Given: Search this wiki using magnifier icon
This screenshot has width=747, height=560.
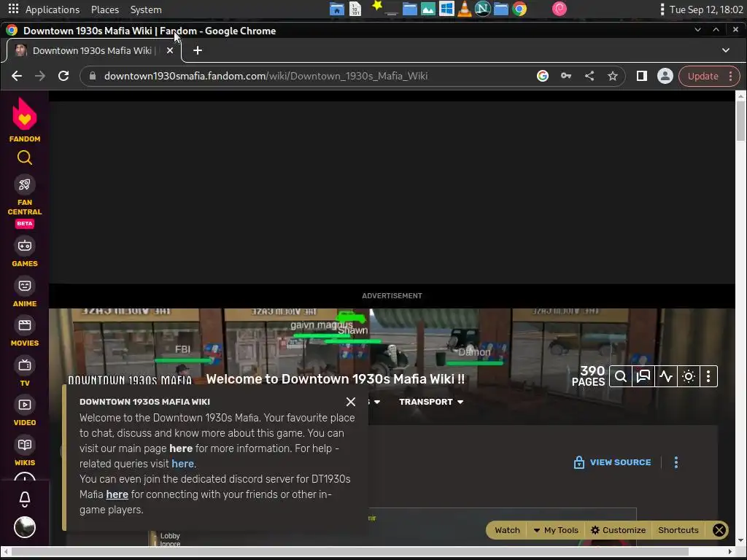Looking at the screenshot, I should pos(621,377).
